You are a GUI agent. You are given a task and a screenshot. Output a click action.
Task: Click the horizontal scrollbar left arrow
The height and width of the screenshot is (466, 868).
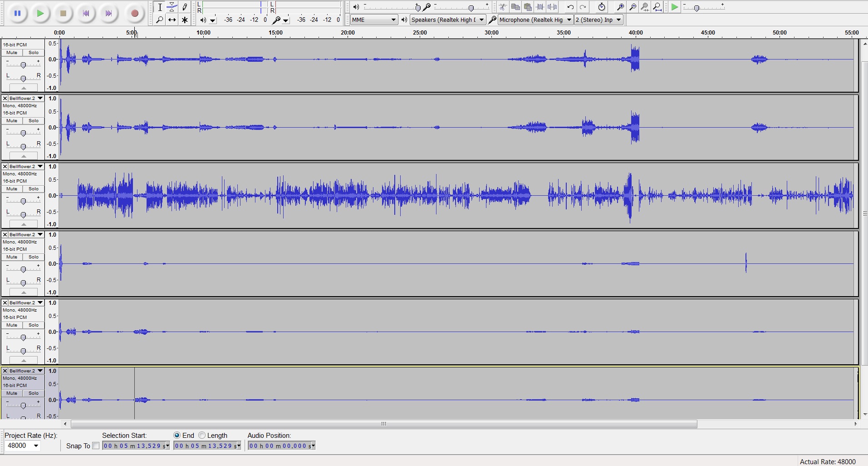[x=65, y=424]
